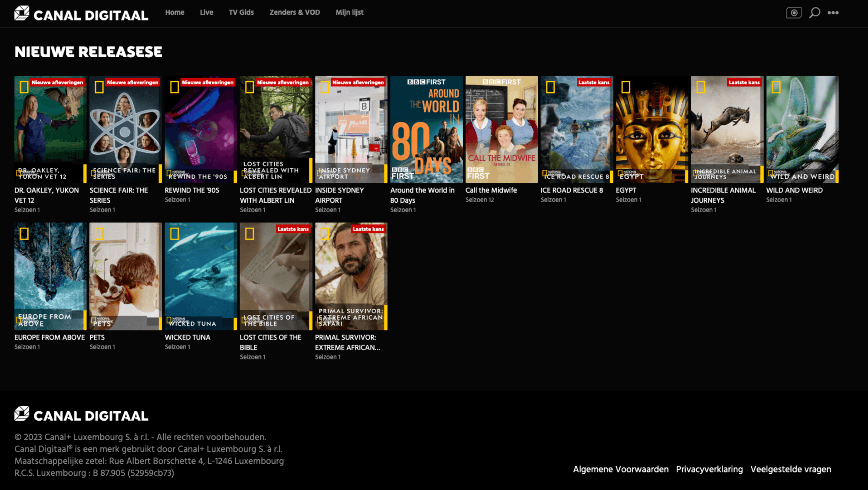Click 'Around the World in 80 Days' title
The width and height of the screenshot is (868, 490).
(422, 195)
